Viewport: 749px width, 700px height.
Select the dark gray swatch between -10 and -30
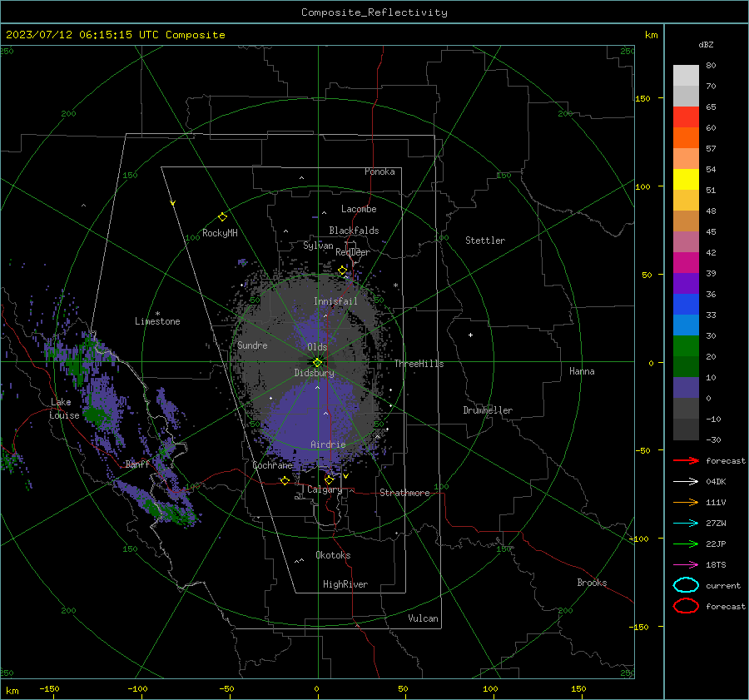686,429
